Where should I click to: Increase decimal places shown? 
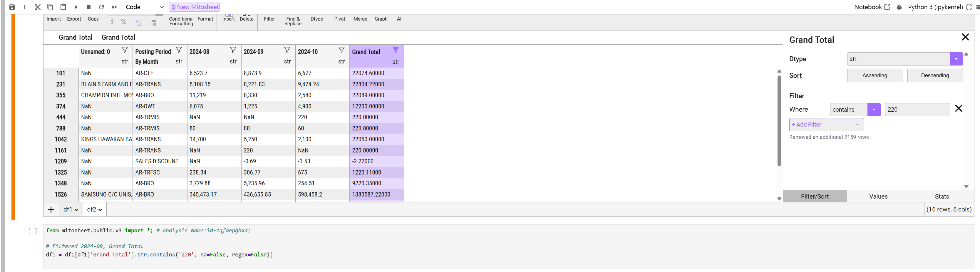pos(153,22)
